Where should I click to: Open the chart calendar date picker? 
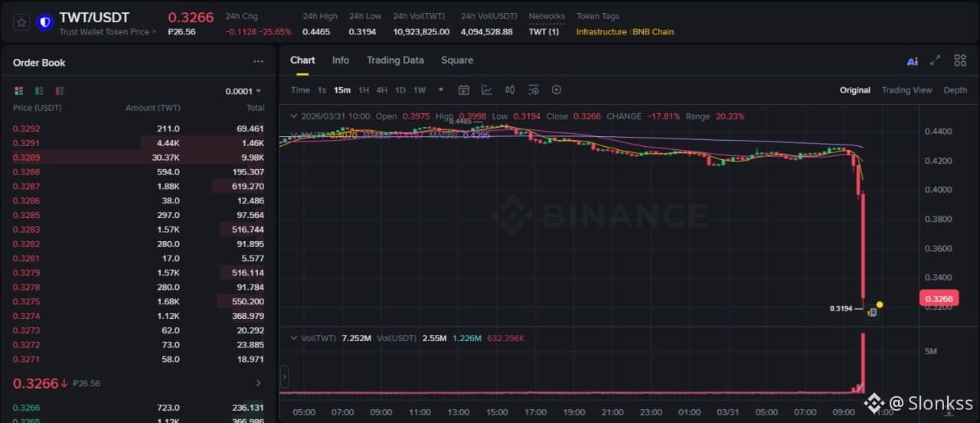[463, 89]
